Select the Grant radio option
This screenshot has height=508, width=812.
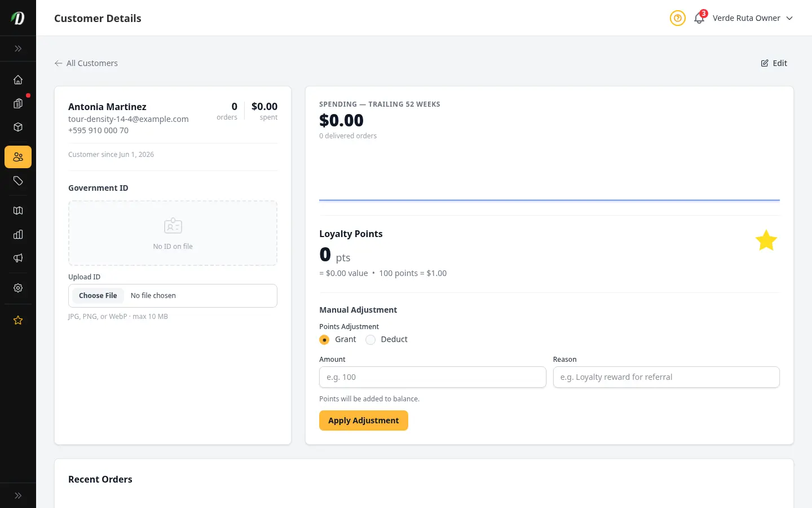[x=324, y=340]
